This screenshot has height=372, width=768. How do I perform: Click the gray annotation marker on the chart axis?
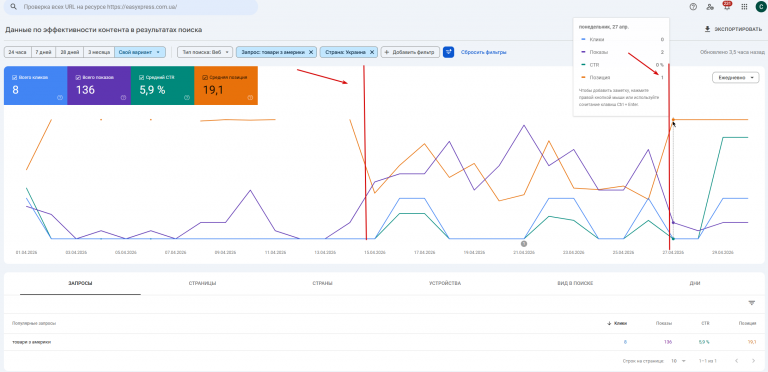pyautogui.click(x=524, y=244)
